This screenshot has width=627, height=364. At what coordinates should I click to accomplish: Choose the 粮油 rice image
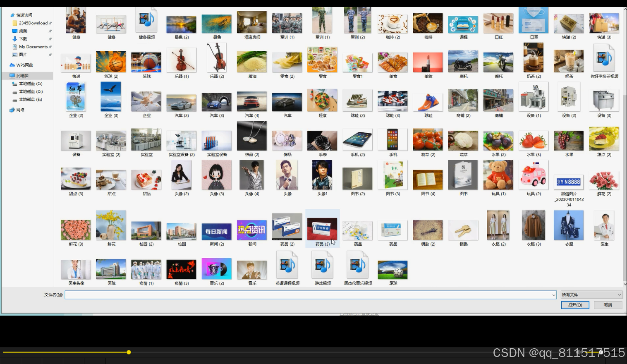(252, 62)
